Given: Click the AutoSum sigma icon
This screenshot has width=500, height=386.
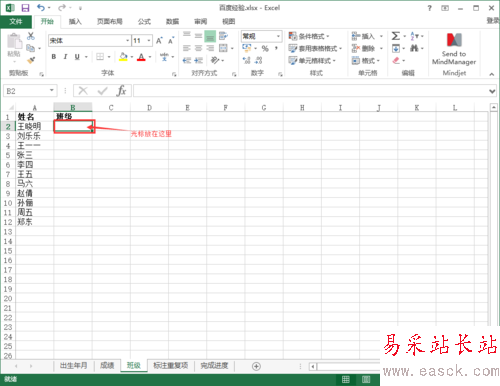Looking at the screenshot, I should [x=396, y=36].
